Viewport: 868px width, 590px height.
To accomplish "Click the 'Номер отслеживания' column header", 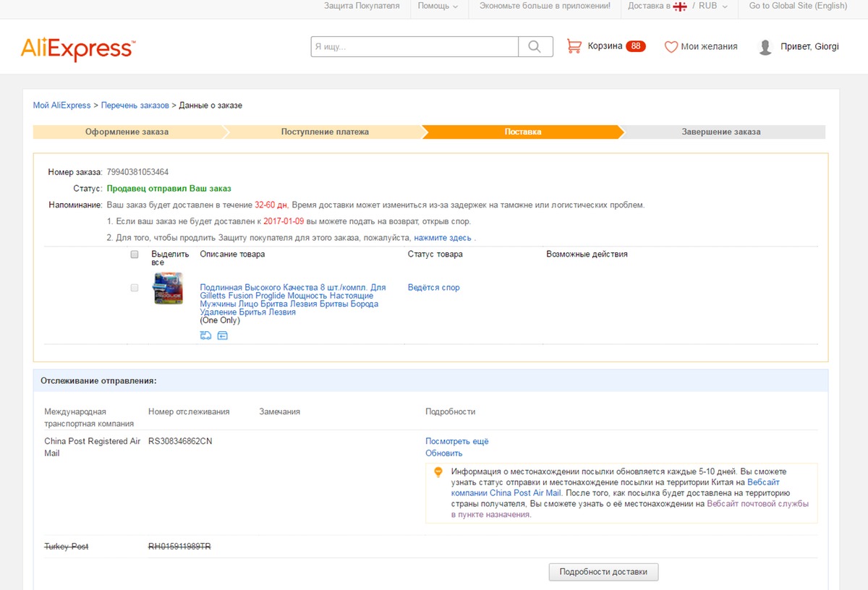I will [189, 411].
